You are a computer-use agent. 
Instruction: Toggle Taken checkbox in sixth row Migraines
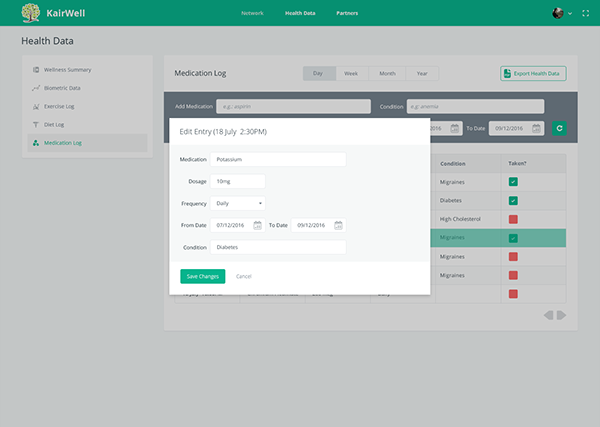[x=513, y=275]
